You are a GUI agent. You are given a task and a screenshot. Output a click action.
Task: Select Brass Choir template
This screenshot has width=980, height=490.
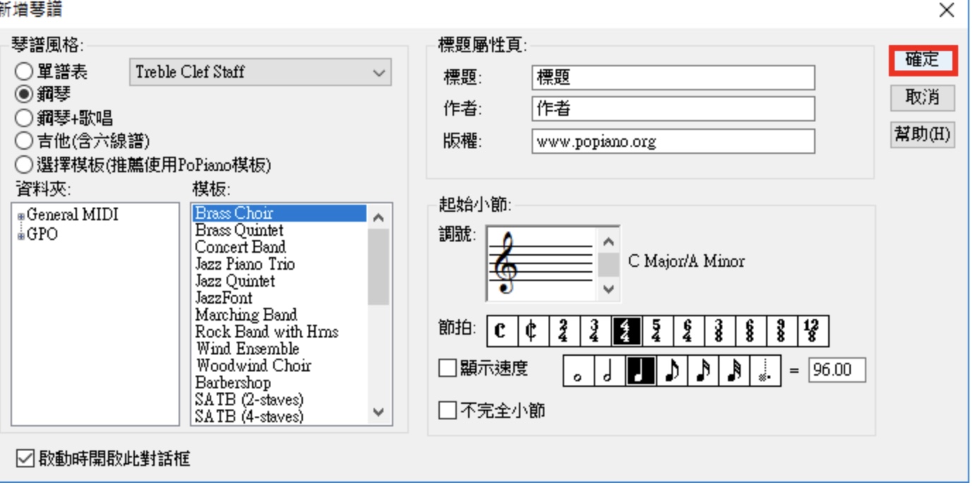click(x=280, y=213)
